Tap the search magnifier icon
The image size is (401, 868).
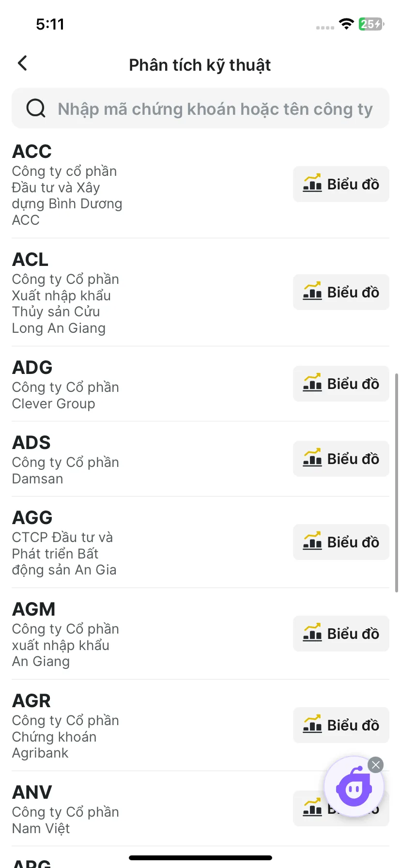[36, 108]
